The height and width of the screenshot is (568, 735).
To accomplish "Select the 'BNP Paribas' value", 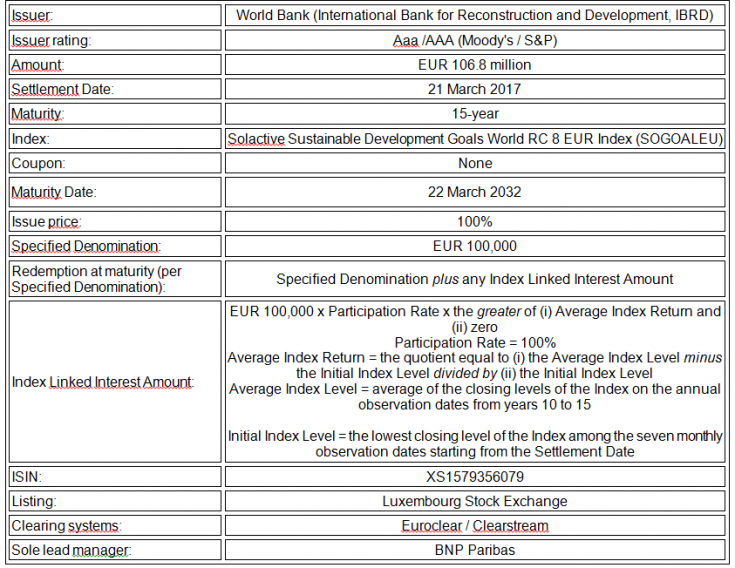I will (475, 550).
